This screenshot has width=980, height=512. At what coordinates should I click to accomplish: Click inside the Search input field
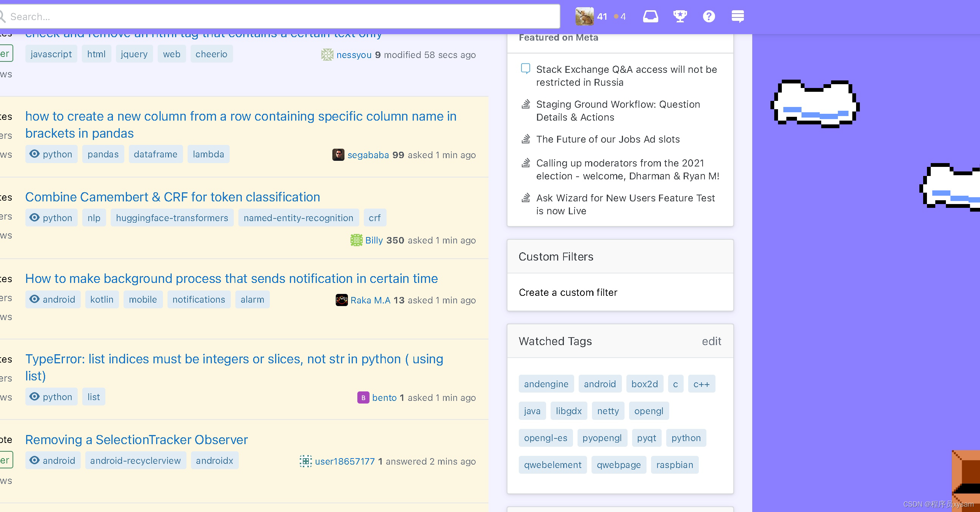266,16
